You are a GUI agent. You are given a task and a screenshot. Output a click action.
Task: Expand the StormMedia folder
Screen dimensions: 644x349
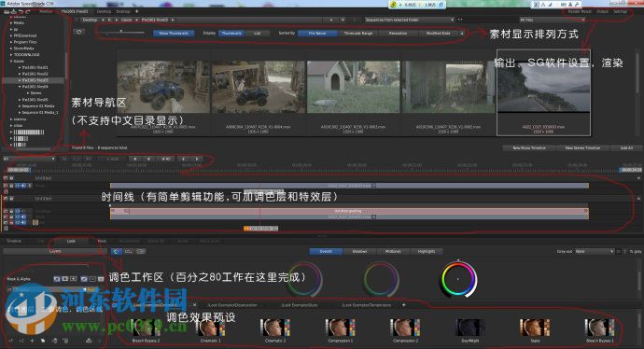click(x=11, y=48)
